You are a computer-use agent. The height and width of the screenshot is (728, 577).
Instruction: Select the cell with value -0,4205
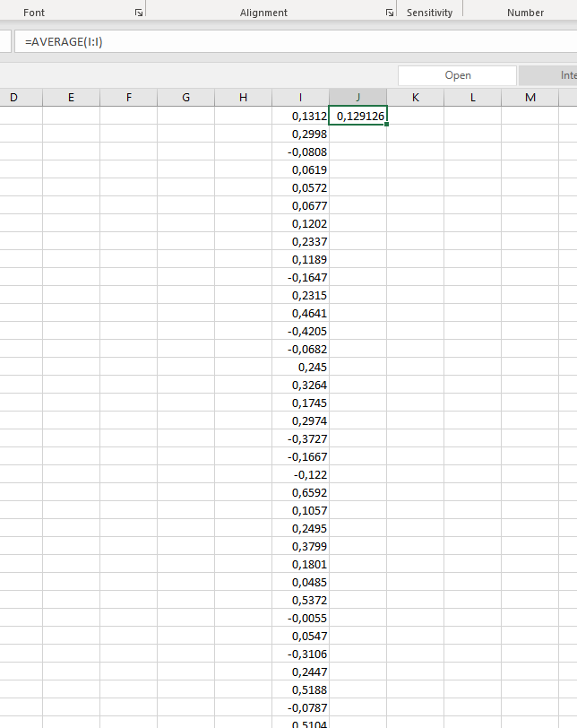coord(300,331)
